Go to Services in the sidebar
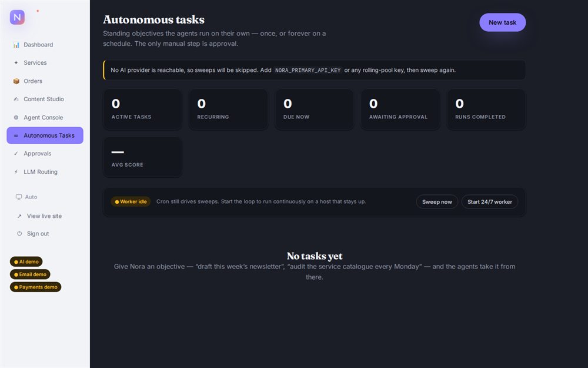The height and width of the screenshot is (368, 588). click(x=45, y=63)
